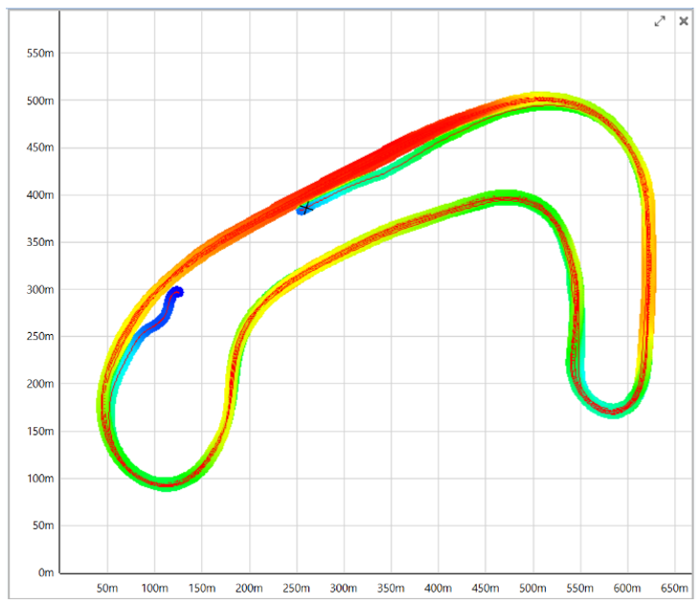Screen dimensions: 700x604
Task: Click the blue track segment end point
Action: [178, 292]
